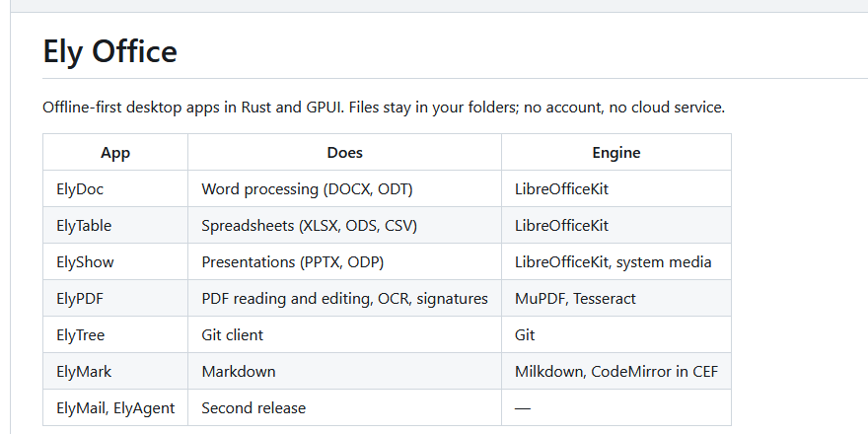This screenshot has height=434, width=868.
Task: Select the ElyMail, ElyAgent cell
Action: (x=115, y=408)
